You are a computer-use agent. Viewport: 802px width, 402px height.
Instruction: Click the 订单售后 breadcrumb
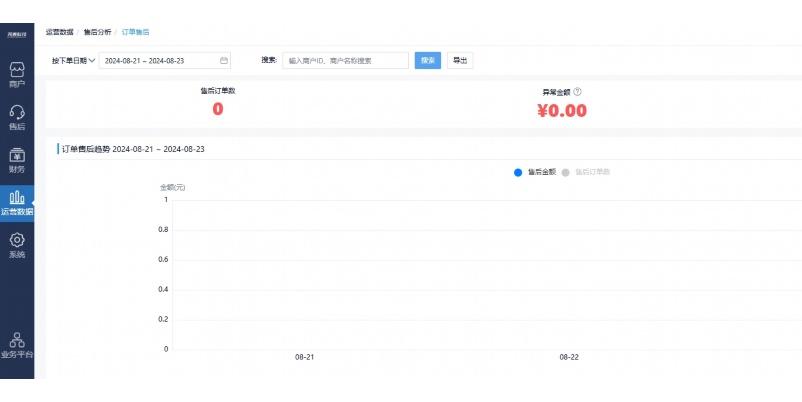pyautogui.click(x=135, y=32)
